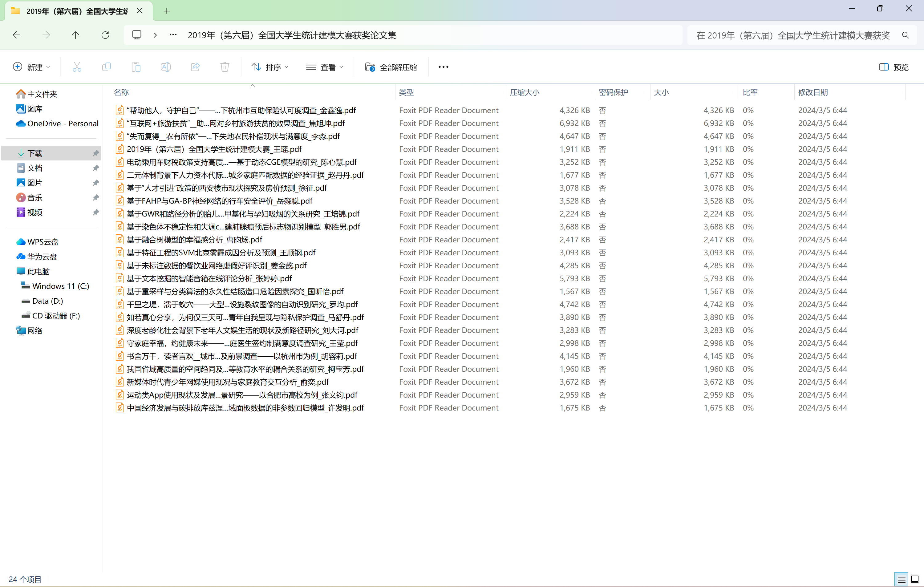This screenshot has width=924, height=587.
Task: Switch to details view in status bar
Action: click(901, 579)
